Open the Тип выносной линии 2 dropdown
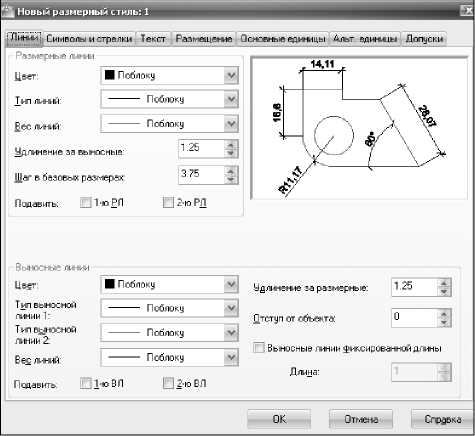475x436 pixels. [x=169, y=333]
